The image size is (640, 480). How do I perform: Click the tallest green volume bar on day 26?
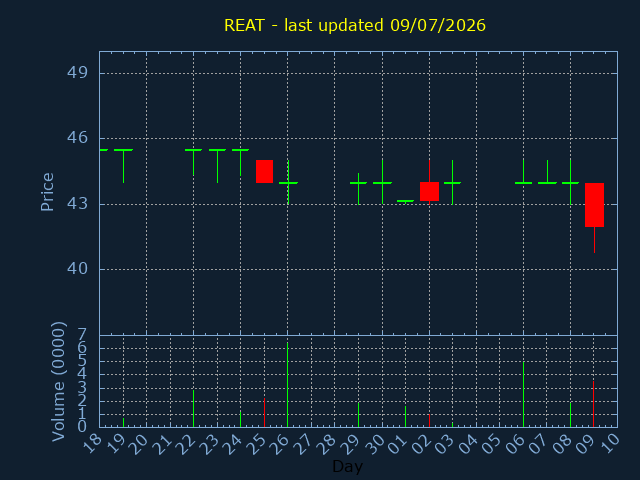coord(287,385)
